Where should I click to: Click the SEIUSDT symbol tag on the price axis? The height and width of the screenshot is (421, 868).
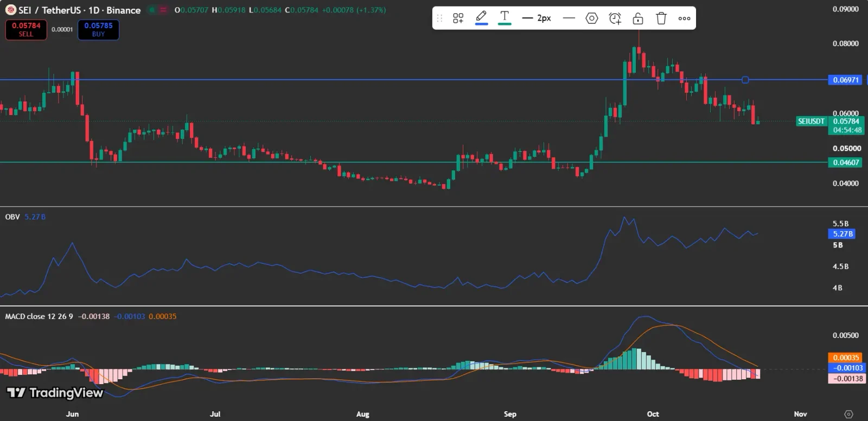811,121
